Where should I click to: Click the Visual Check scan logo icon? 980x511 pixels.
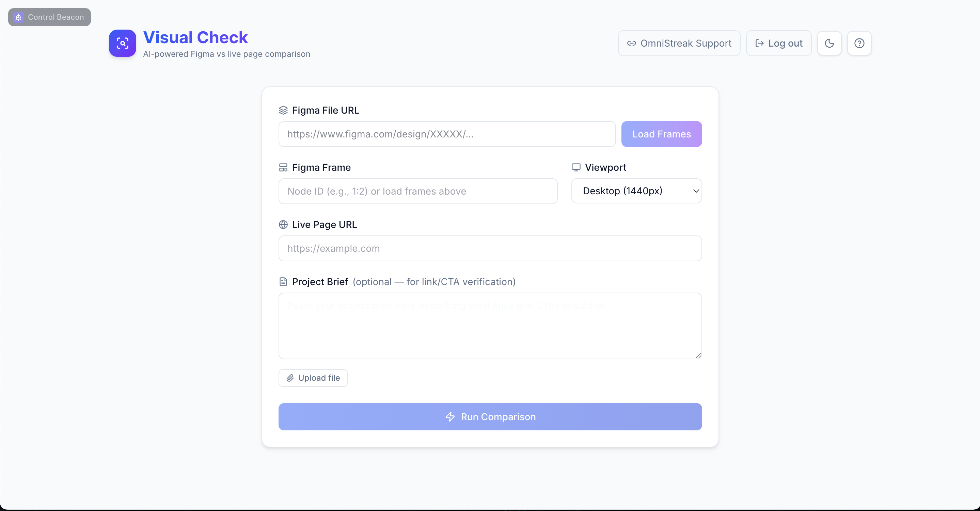pos(122,43)
